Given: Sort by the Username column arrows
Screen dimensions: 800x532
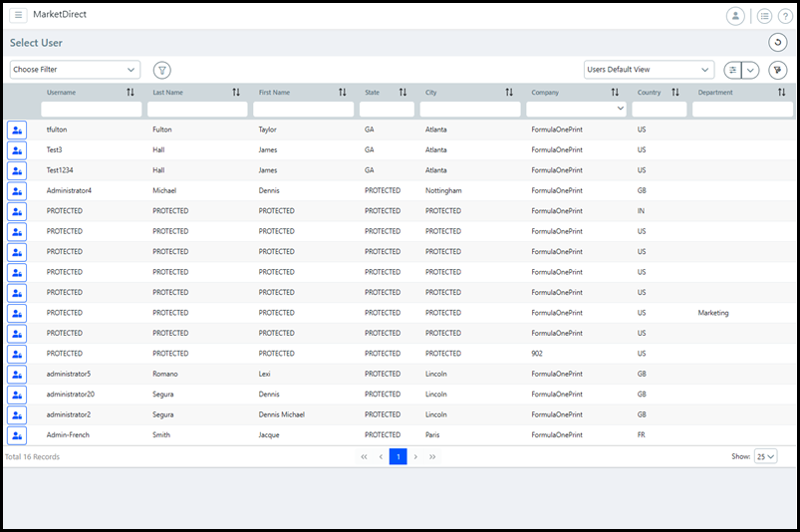Looking at the screenshot, I should click(x=131, y=93).
